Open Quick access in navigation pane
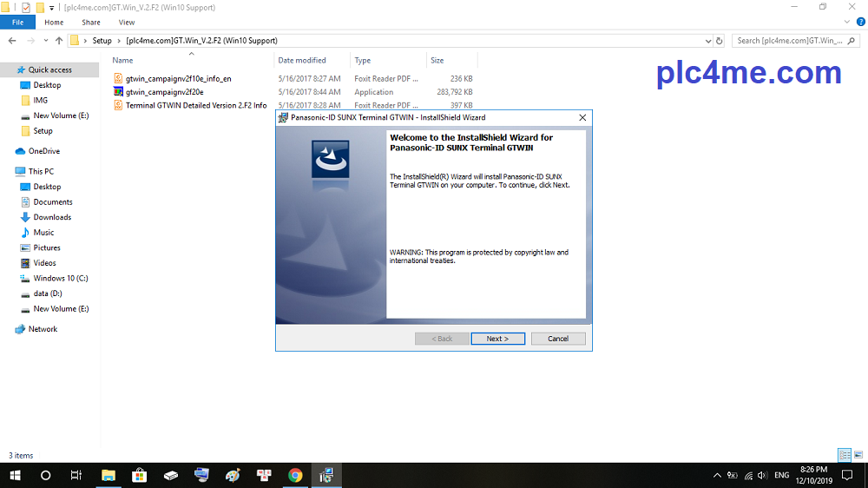The image size is (868, 488). click(49, 69)
